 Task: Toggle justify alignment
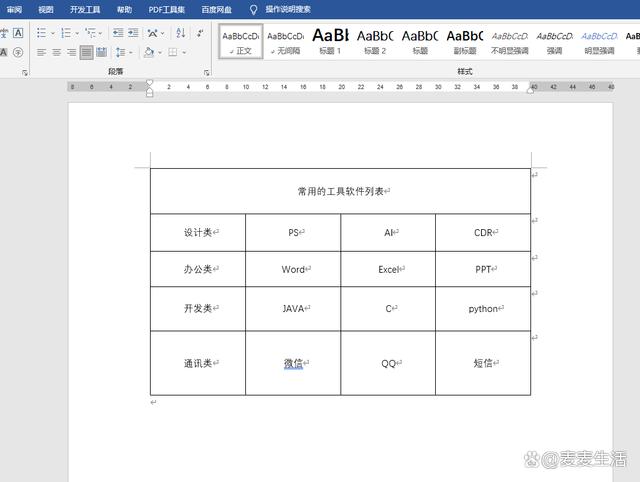click(x=86, y=52)
